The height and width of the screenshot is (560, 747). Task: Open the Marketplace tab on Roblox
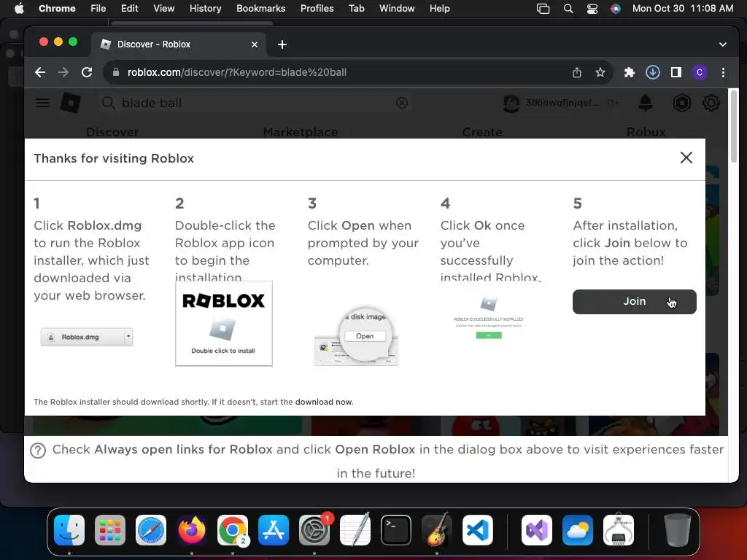(301, 132)
